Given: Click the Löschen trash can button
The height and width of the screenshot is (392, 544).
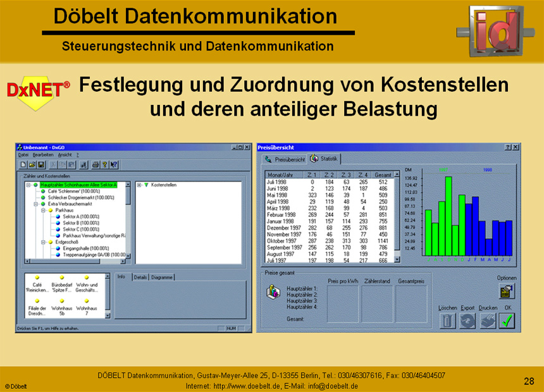Looking at the screenshot, I should pos(448,321).
